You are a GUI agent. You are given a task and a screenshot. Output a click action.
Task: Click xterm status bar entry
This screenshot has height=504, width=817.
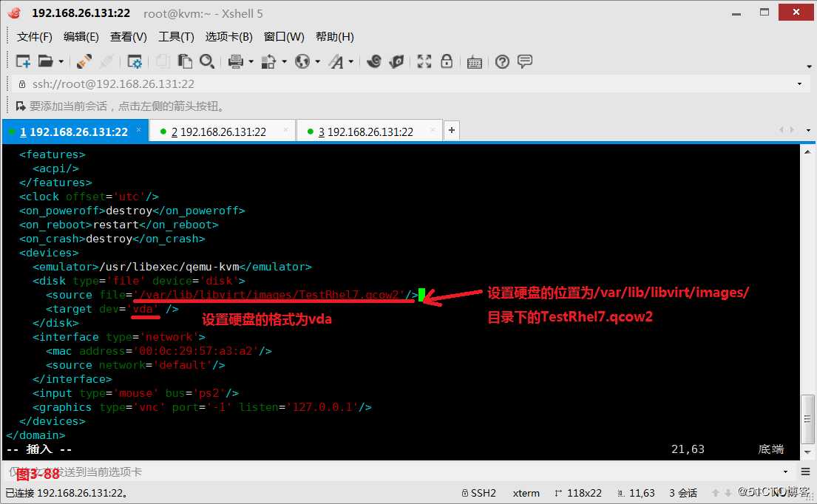(x=526, y=493)
